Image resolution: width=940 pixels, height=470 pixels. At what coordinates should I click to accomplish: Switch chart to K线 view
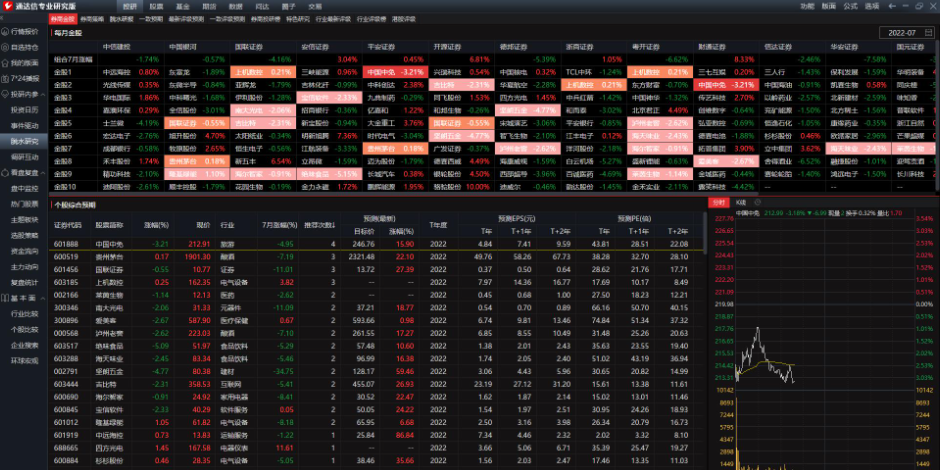[x=741, y=203]
